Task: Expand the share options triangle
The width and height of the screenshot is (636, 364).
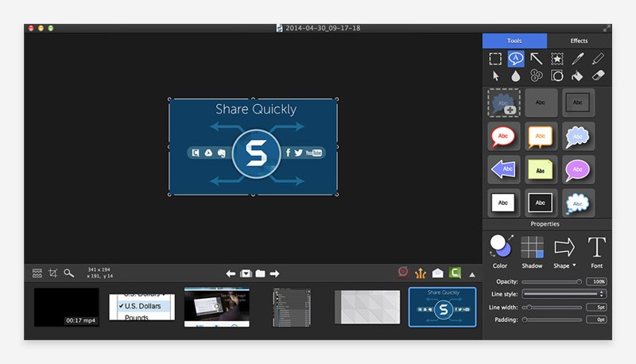Action: click(x=472, y=275)
